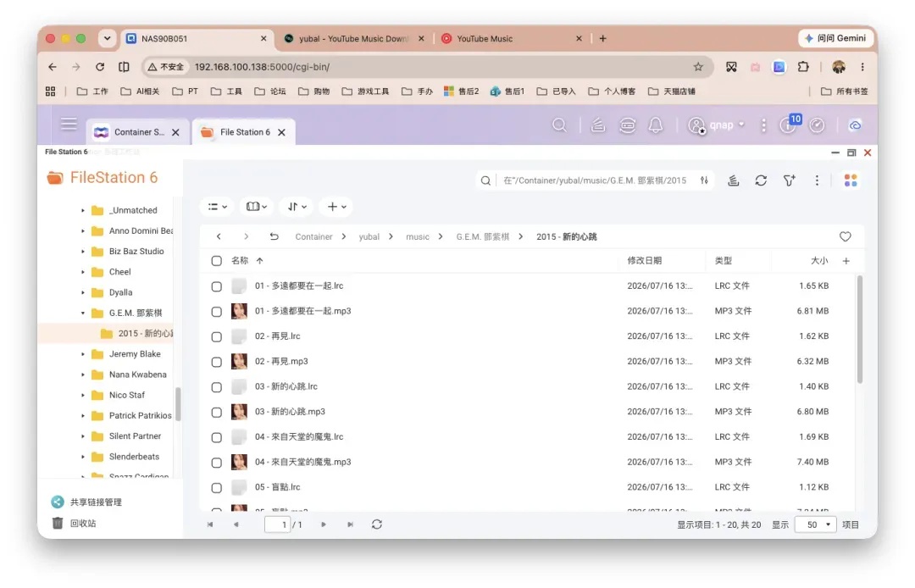This screenshot has width=915, height=588.
Task: Click the page number input field
Action: click(278, 524)
